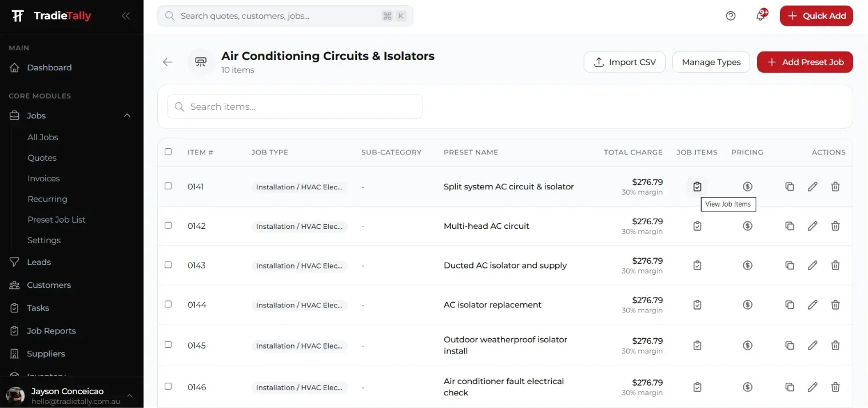Delete preset 0142 with trash icon
This screenshot has height=408, width=868.
click(x=835, y=226)
